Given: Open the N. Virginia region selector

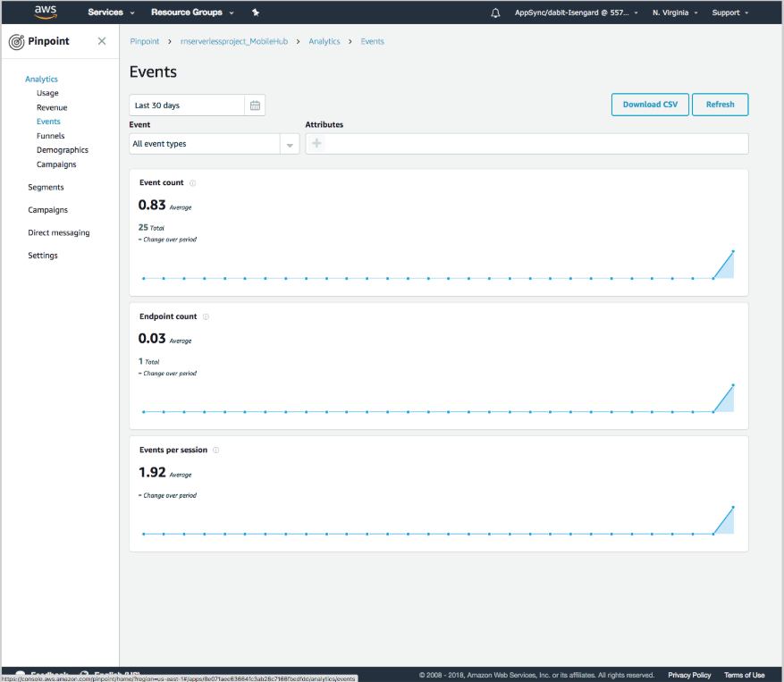Looking at the screenshot, I should click(677, 13).
